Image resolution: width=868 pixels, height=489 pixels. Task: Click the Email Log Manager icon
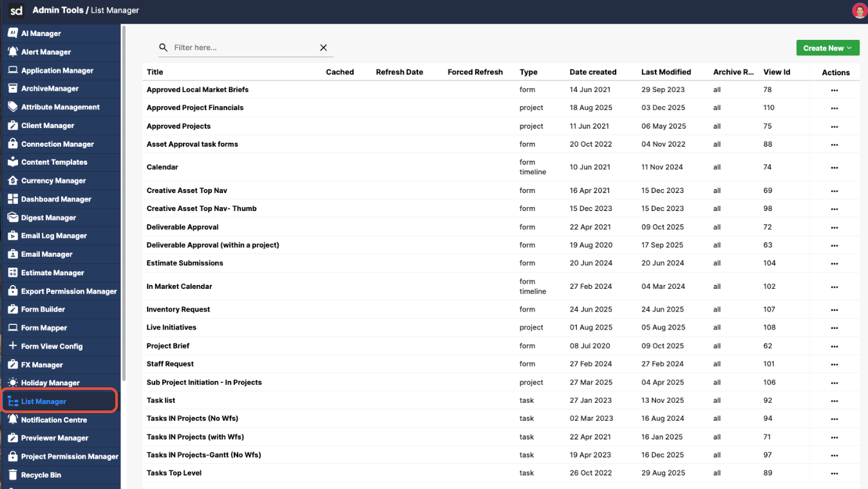(x=13, y=235)
